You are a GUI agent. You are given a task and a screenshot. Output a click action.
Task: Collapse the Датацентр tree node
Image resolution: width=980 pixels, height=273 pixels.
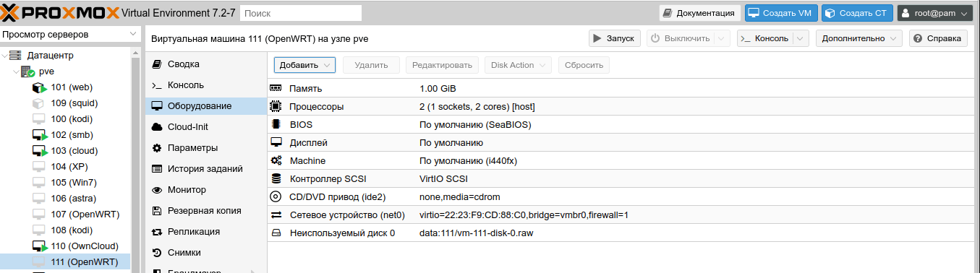[x=5, y=56]
